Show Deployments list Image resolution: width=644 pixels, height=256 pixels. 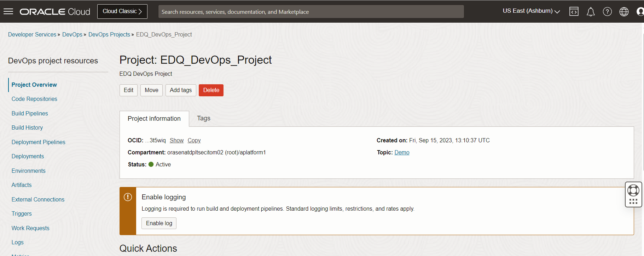[x=28, y=156]
